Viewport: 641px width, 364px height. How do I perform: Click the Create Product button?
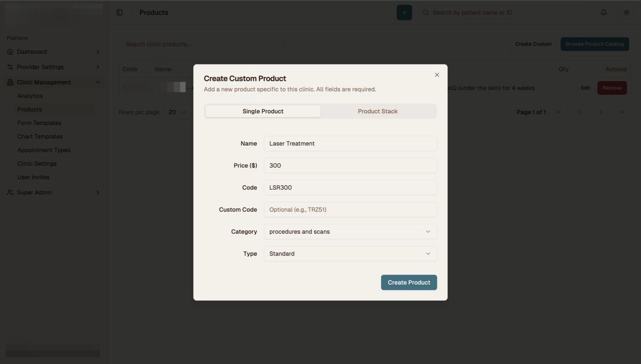pos(408,282)
